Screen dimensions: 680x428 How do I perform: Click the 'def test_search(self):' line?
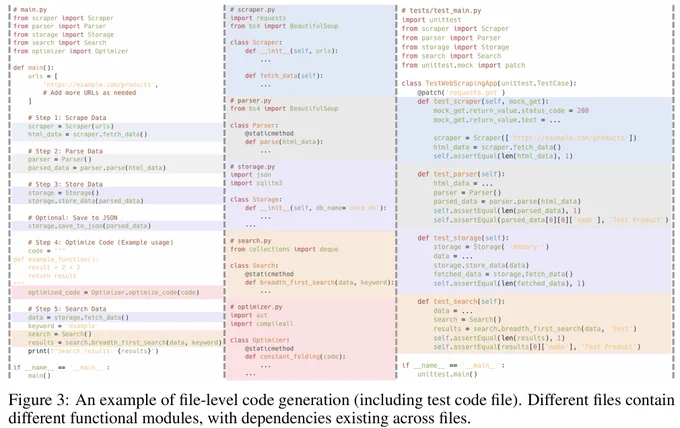click(461, 301)
